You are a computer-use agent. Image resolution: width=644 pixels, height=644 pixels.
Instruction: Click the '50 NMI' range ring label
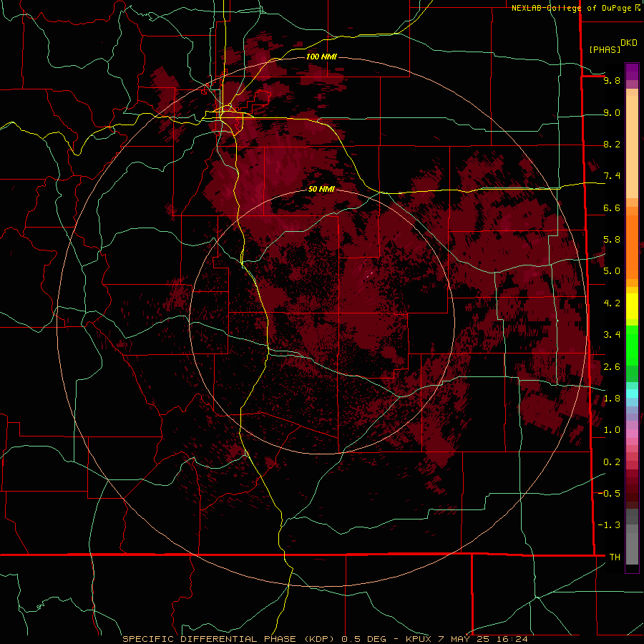pos(321,189)
